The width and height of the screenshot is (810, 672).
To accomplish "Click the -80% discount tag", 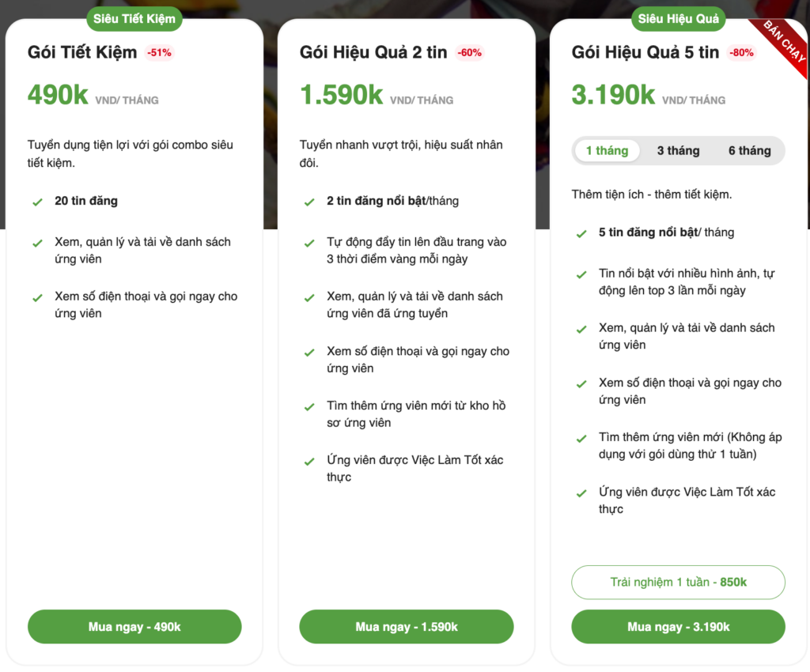I will pyautogui.click(x=742, y=53).
